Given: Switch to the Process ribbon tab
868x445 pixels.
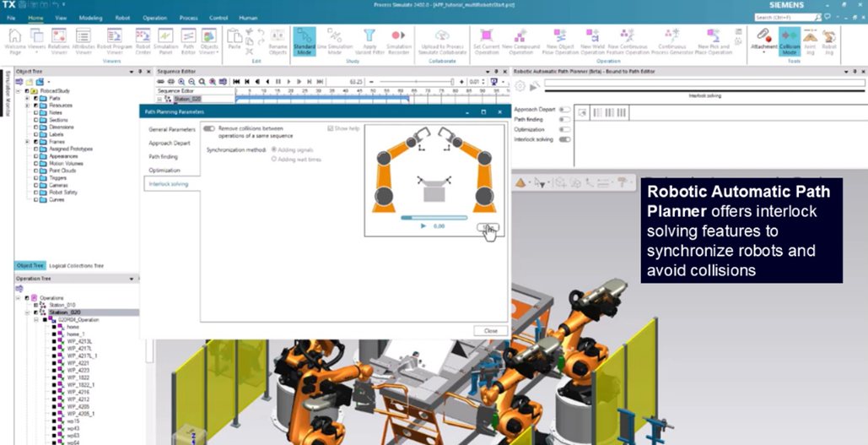Looking at the screenshot, I should pyautogui.click(x=189, y=18).
